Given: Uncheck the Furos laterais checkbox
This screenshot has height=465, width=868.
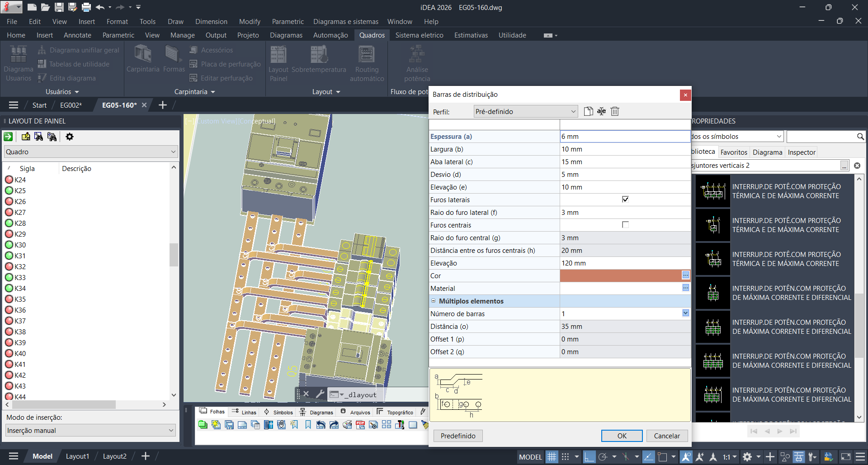Looking at the screenshot, I should [x=625, y=199].
